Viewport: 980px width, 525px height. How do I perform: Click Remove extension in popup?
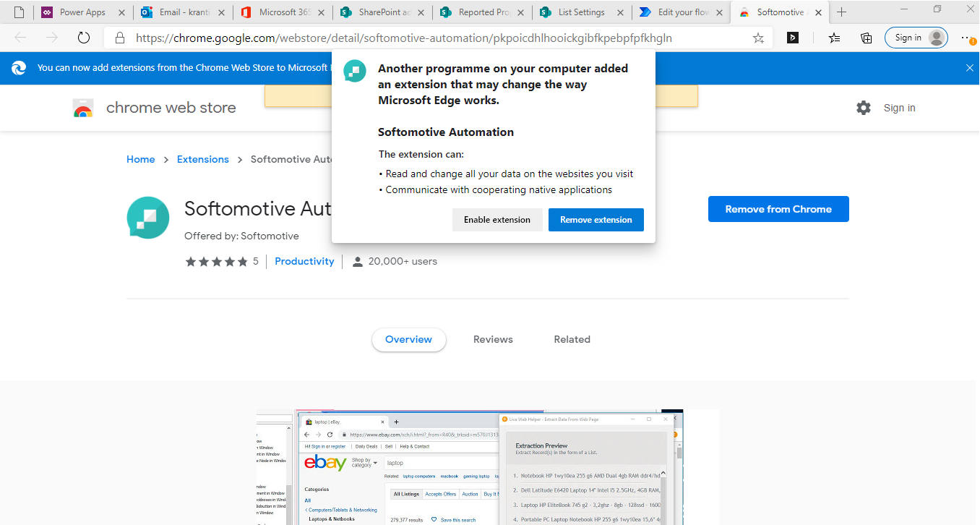(x=596, y=220)
